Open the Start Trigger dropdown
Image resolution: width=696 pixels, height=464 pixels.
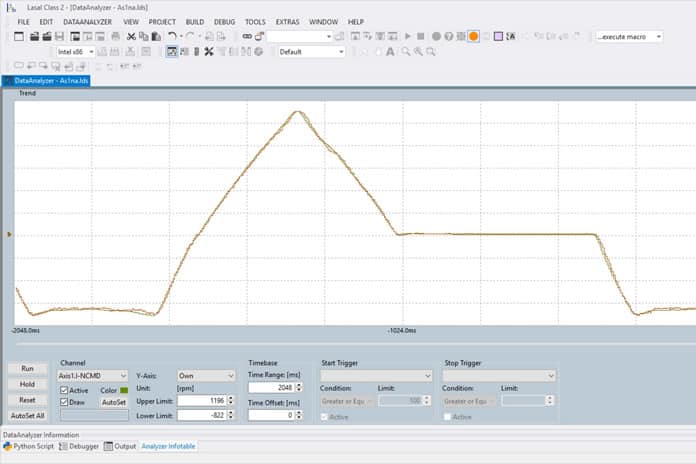pos(376,376)
